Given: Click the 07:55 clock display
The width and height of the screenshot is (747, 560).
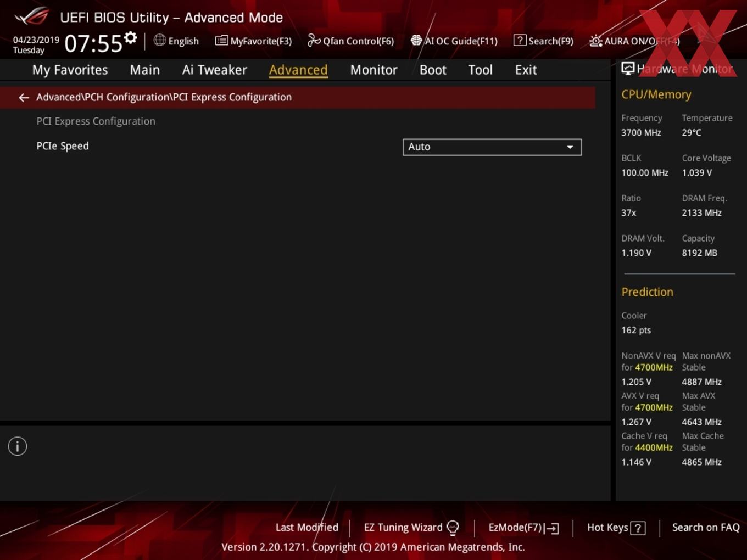Looking at the screenshot, I should (x=93, y=44).
